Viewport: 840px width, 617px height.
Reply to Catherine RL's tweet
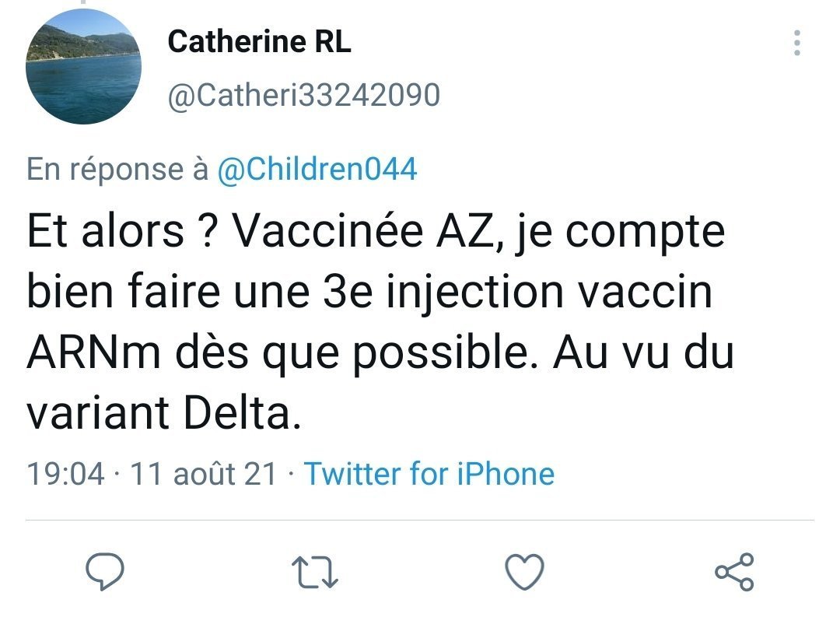[105, 573]
